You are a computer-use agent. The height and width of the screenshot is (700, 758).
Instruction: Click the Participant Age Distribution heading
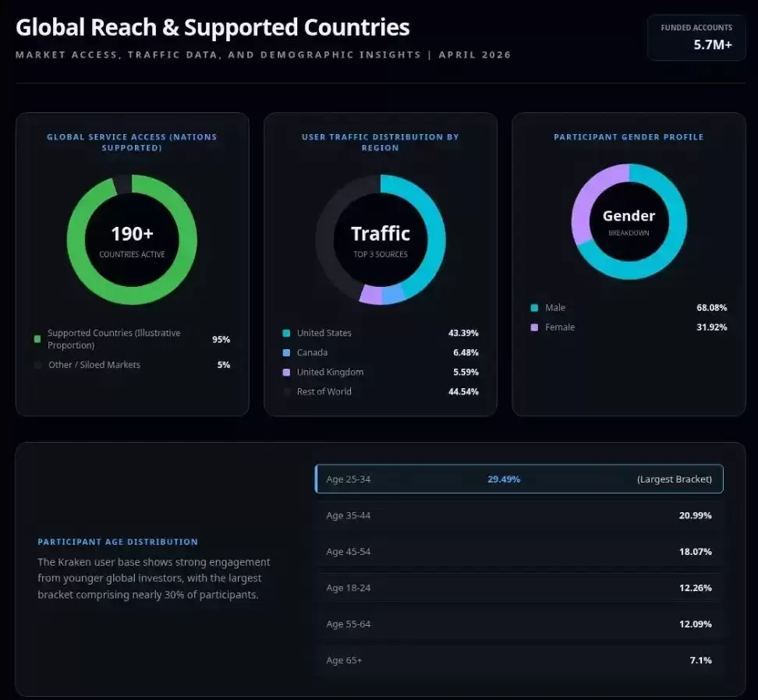coord(118,542)
